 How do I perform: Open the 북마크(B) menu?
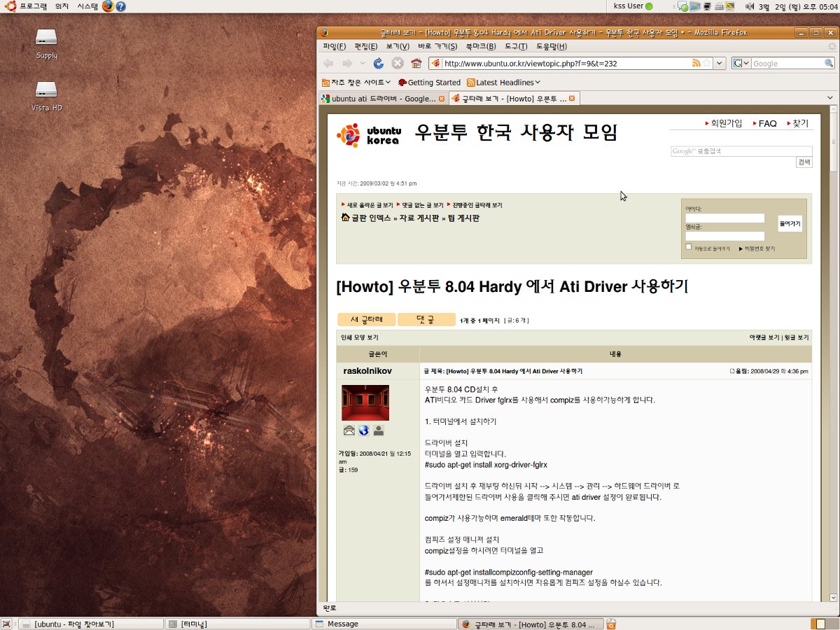[x=480, y=46]
